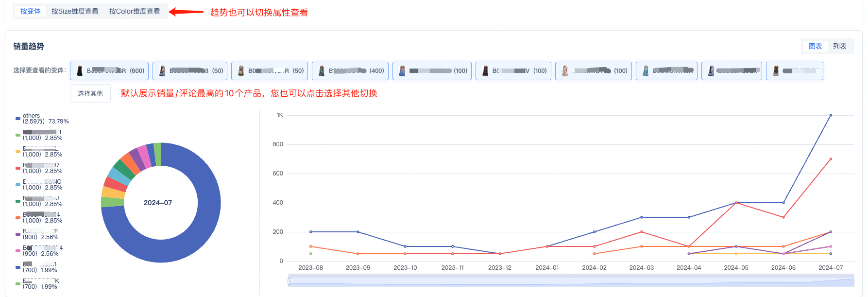Image resolution: width=868 pixels, height=297 pixels.
Task: Toggle the purple legend entry (900) 2.56%
Action: [x=37, y=234]
